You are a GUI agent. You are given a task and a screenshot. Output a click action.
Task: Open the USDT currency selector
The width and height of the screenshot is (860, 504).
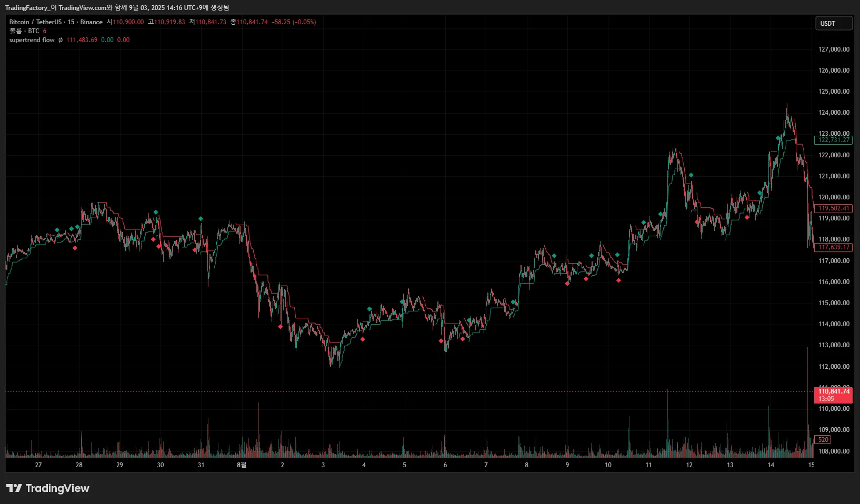[x=833, y=24]
